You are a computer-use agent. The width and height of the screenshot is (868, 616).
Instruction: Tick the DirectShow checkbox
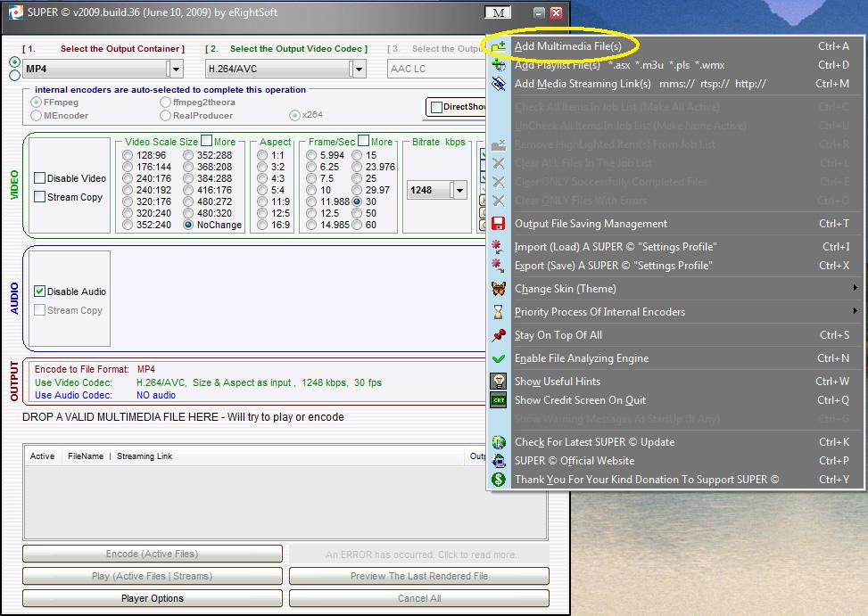[436, 107]
